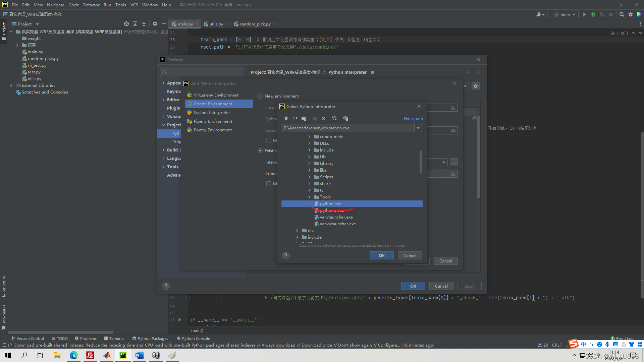Confirm with OK in Select Python Interpreter
Screen dimensions: 644x362
(382, 255)
